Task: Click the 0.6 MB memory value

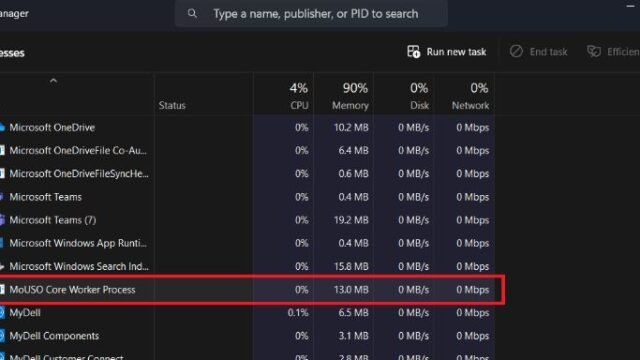Action: tap(353, 174)
